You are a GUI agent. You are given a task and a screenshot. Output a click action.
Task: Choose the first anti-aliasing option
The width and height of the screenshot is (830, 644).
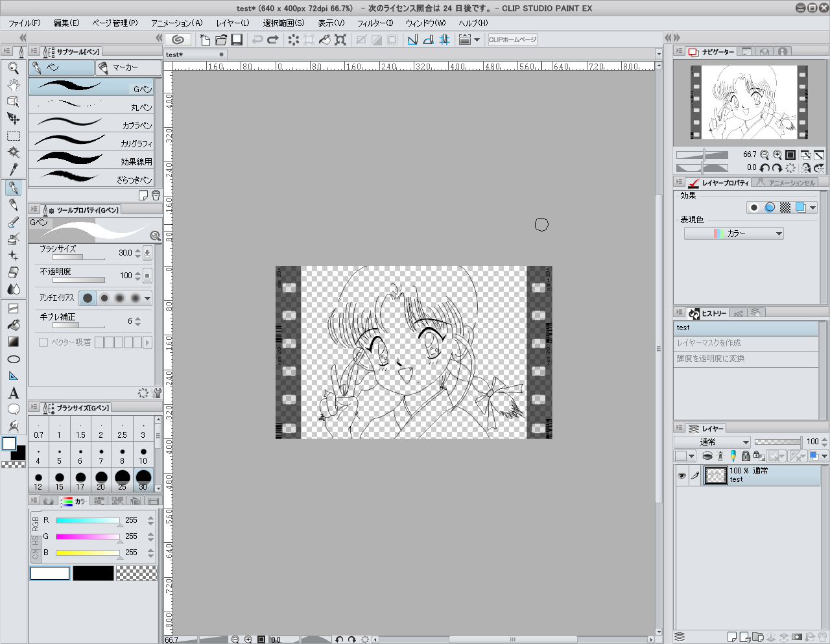click(x=88, y=298)
